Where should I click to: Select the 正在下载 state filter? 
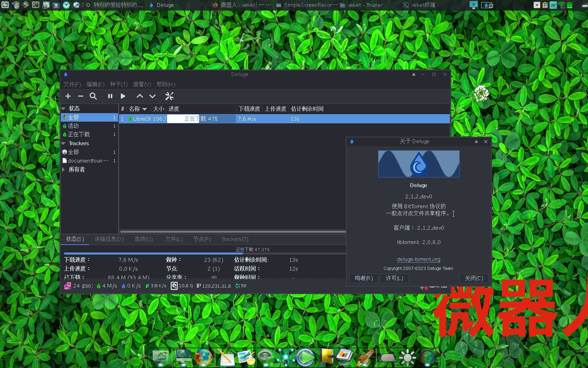[x=89, y=135]
